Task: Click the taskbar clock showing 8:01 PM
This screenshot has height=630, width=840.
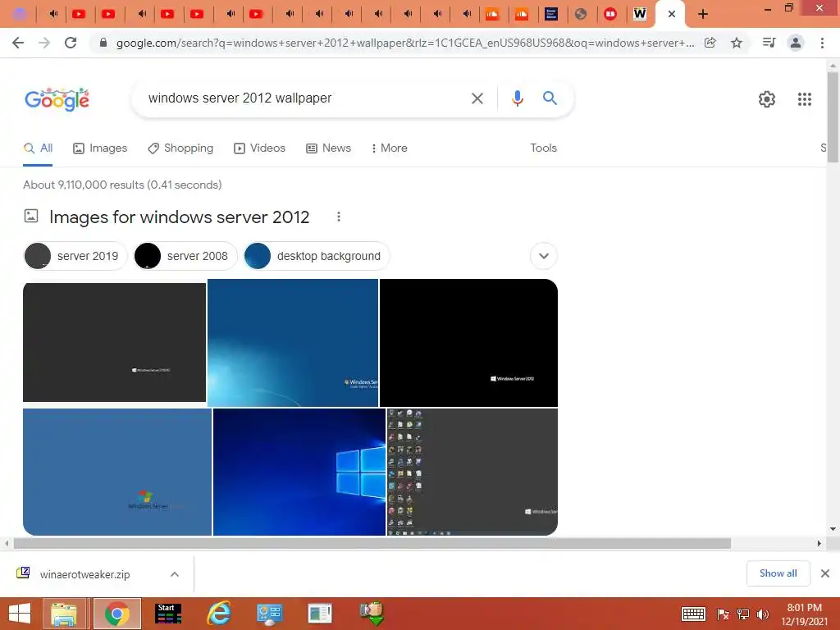Action: tap(804, 614)
